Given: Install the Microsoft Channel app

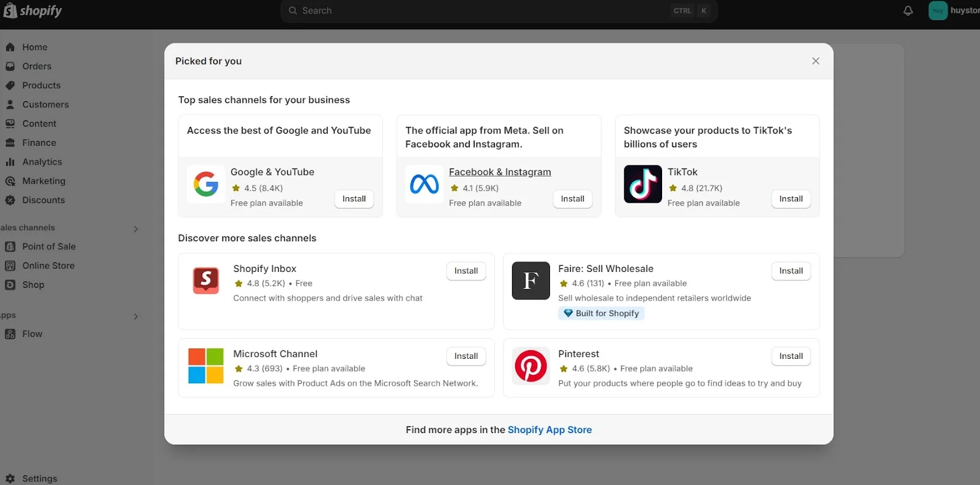Looking at the screenshot, I should pos(466,356).
